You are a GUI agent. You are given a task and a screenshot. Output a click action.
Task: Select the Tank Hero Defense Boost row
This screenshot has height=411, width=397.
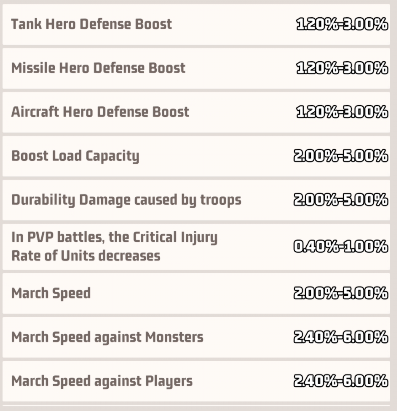click(196, 24)
